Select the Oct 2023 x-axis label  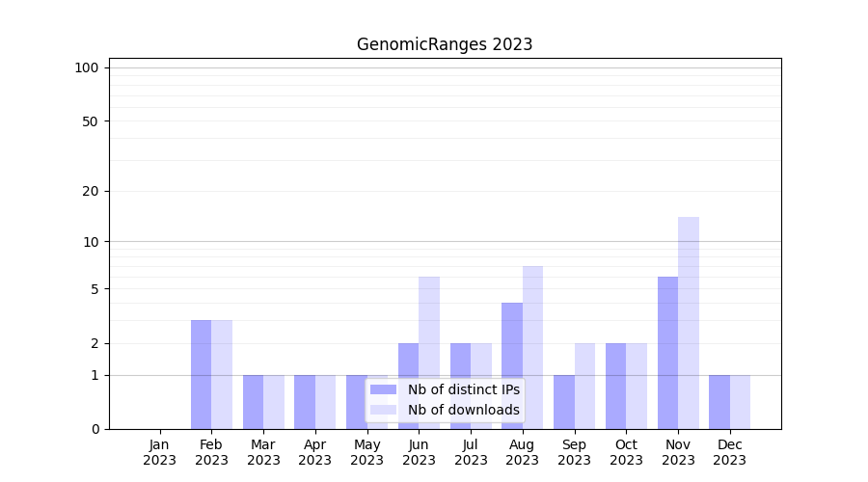coord(626,452)
